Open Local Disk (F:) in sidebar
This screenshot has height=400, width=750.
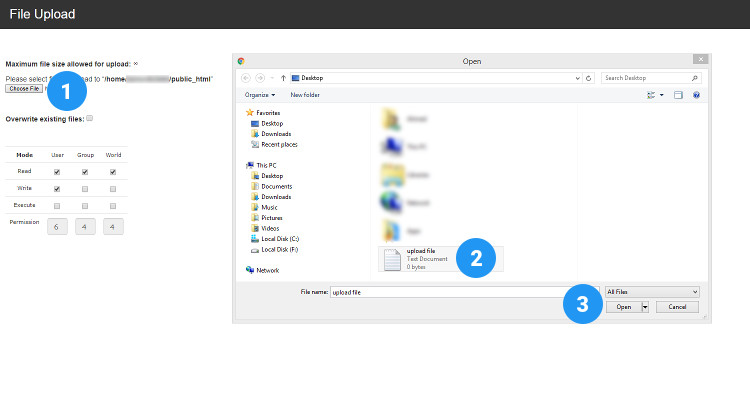[275, 249]
